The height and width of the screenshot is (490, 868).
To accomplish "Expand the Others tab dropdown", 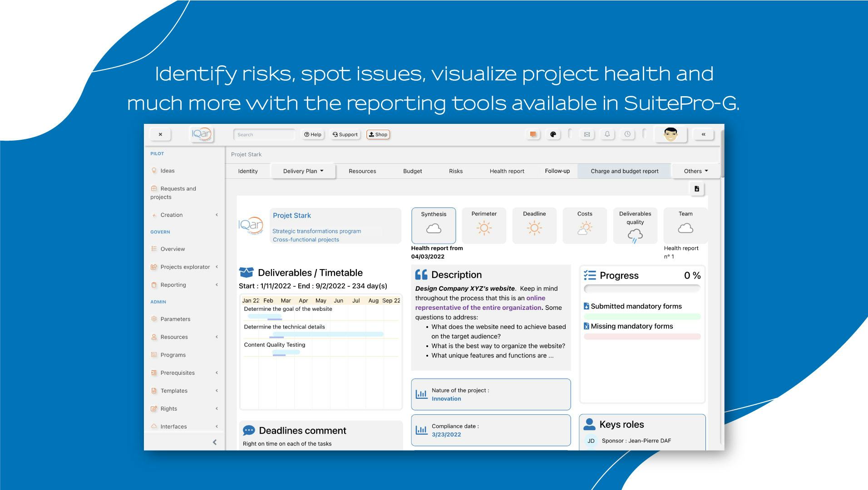I will coord(695,171).
